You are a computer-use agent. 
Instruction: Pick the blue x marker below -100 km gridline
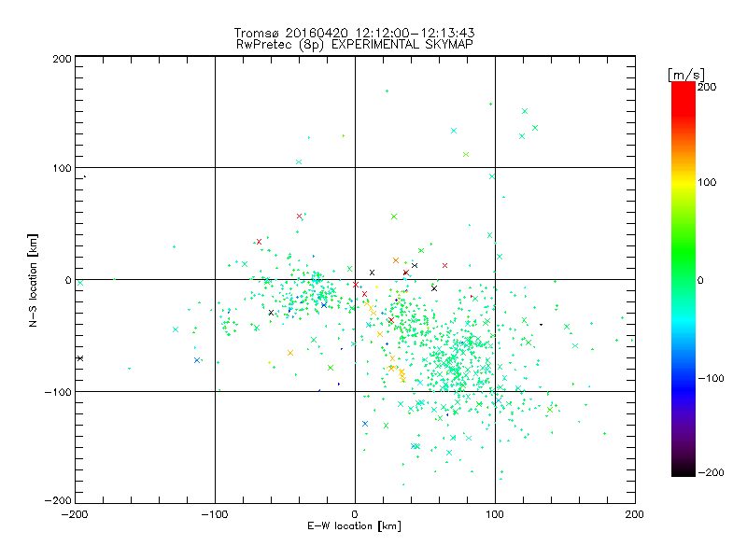point(364,424)
